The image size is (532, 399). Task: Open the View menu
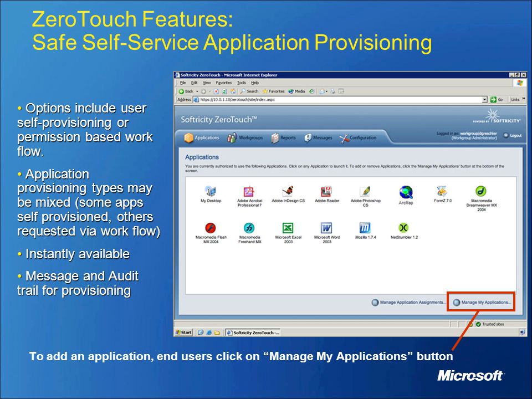coord(207,83)
